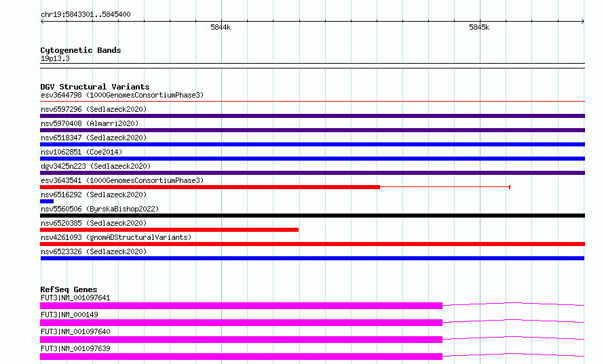Open gene label FUT3|NM_001097641

click(75, 298)
